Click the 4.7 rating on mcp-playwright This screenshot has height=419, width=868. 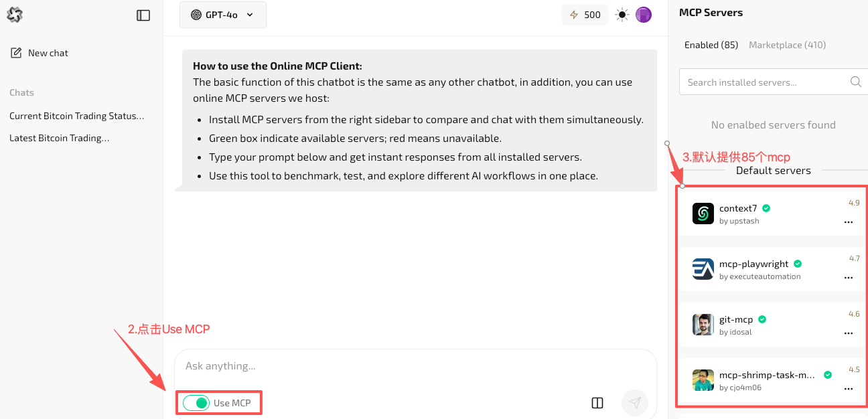[854, 258]
